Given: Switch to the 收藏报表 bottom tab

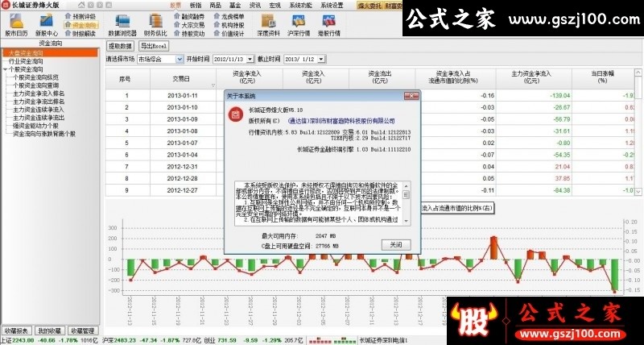Looking at the screenshot, I should 16,330.
